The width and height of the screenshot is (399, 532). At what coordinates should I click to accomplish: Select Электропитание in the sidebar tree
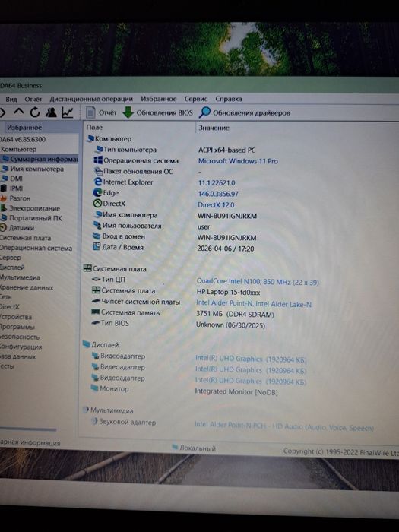[x=30, y=208]
